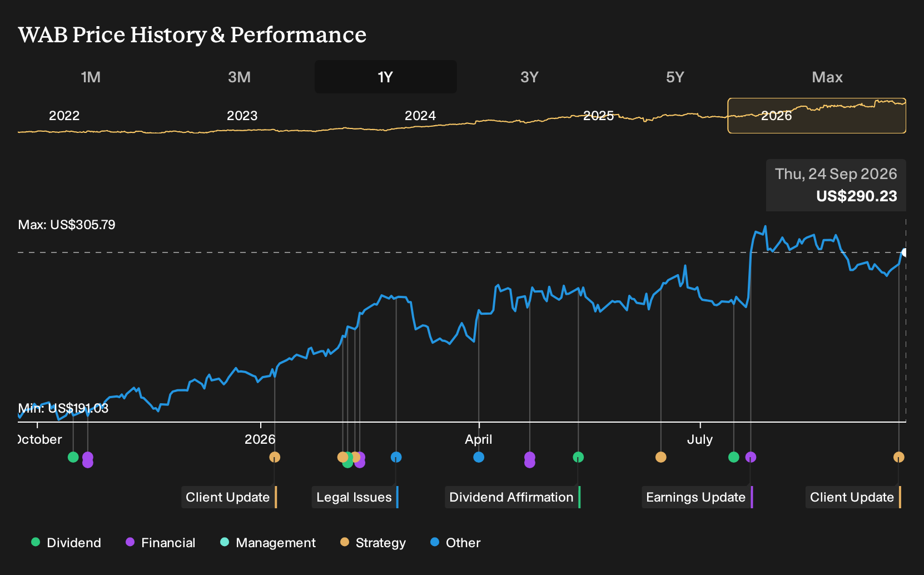Toggle the Other legend filter
Viewport: 924px width, 575px height.
click(455, 542)
